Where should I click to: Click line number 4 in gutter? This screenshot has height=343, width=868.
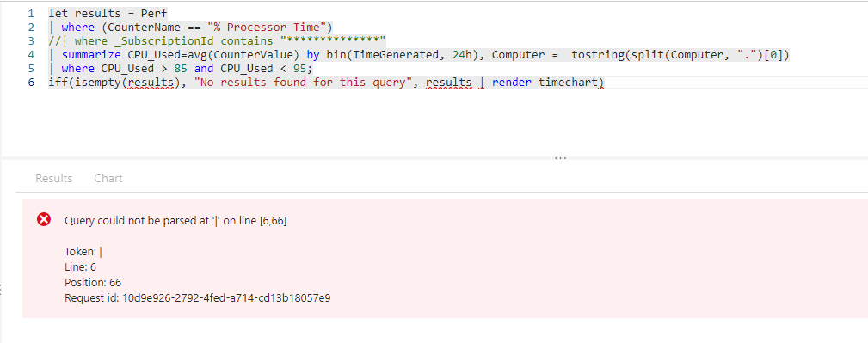[x=31, y=55]
